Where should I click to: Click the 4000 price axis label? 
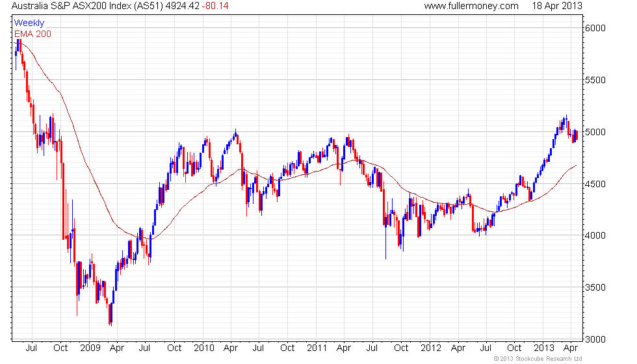click(595, 235)
